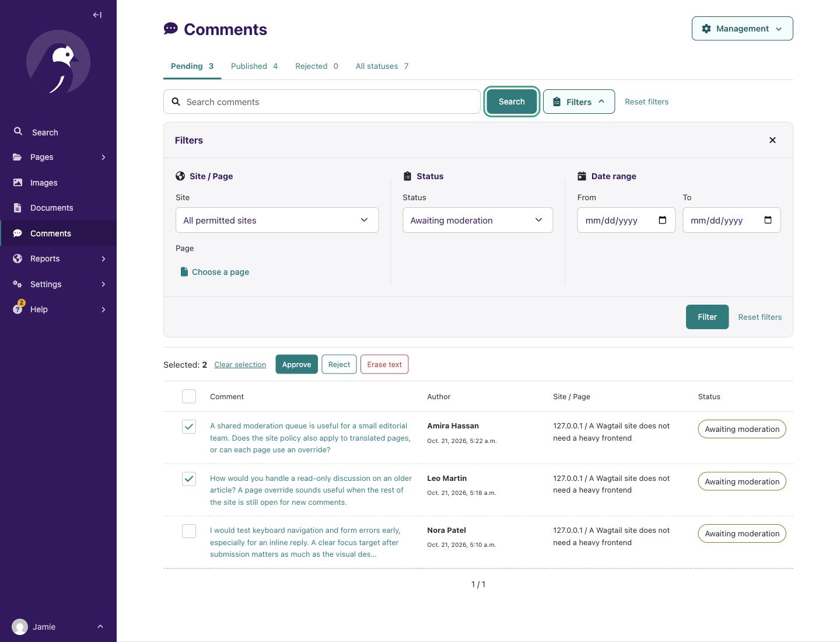Expand the Help submenu chevron
Viewport: 840px width, 642px height.
click(x=103, y=309)
